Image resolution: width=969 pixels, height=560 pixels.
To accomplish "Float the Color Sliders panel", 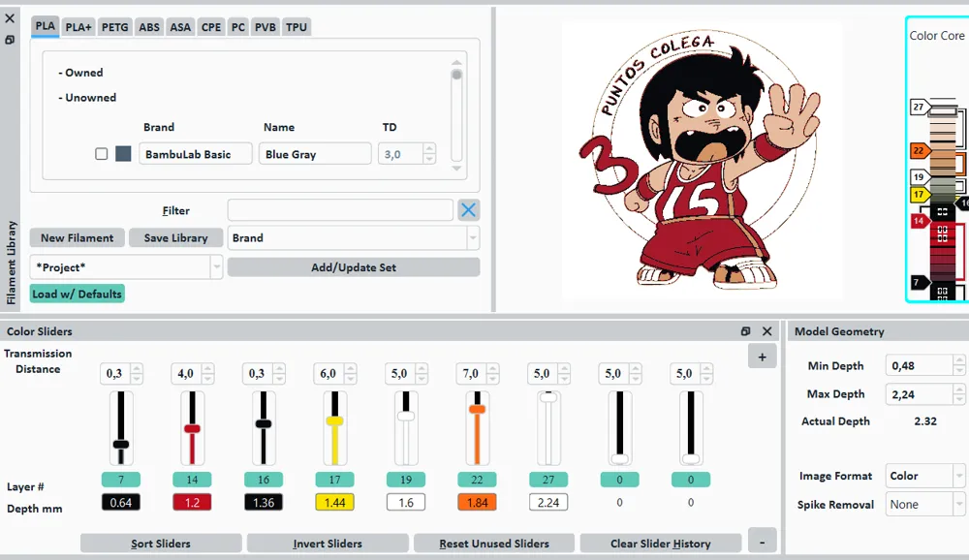I will coord(745,331).
